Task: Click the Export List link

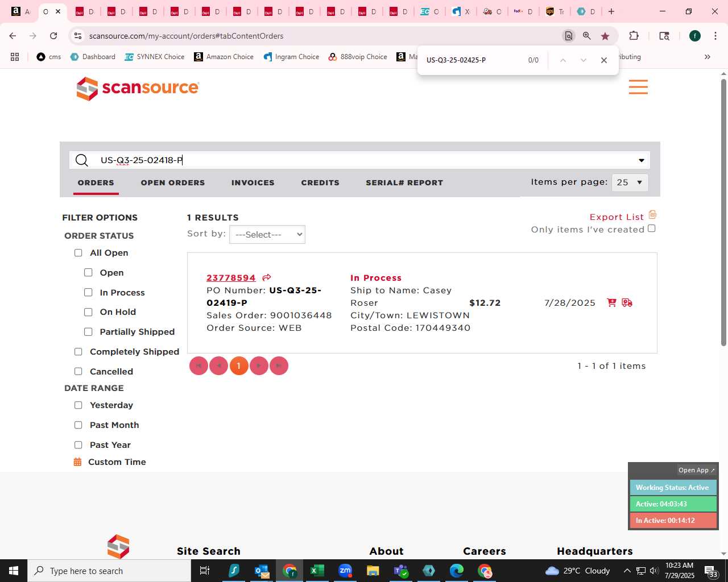Action: [617, 217]
